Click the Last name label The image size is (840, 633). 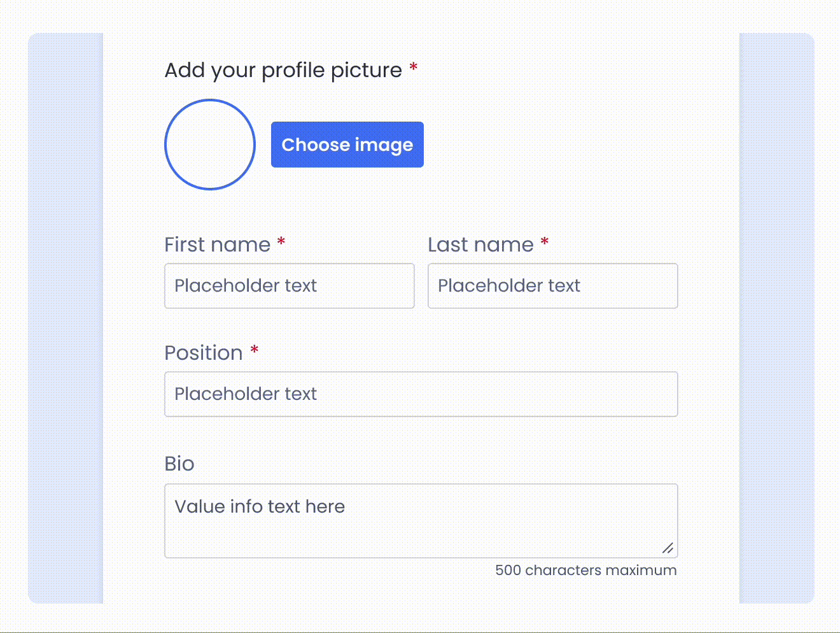tap(480, 245)
